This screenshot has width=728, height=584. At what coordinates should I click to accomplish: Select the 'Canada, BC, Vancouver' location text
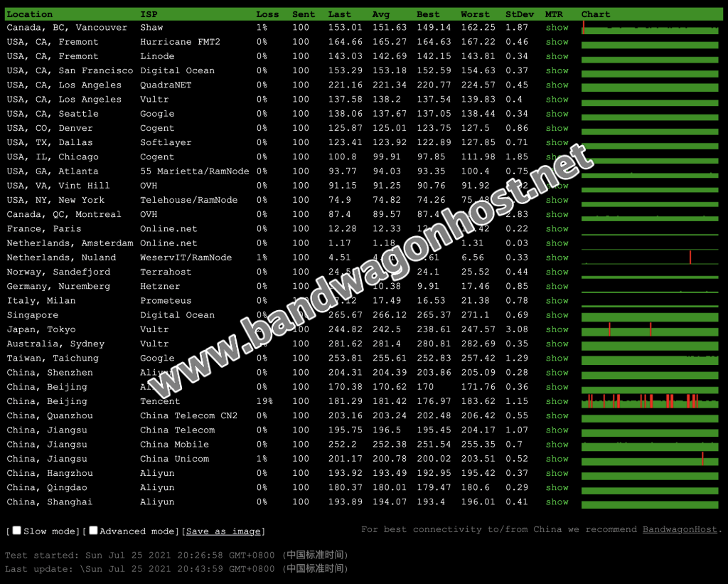coord(67,28)
